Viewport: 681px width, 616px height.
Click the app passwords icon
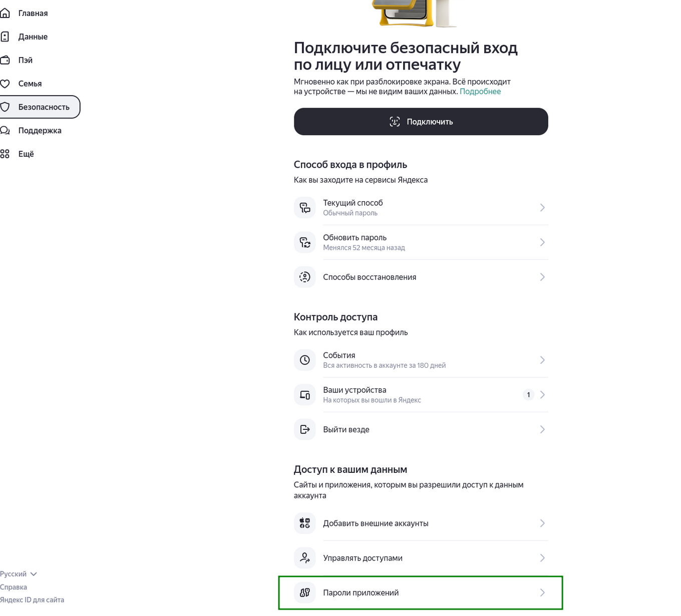click(x=304, y=593)
